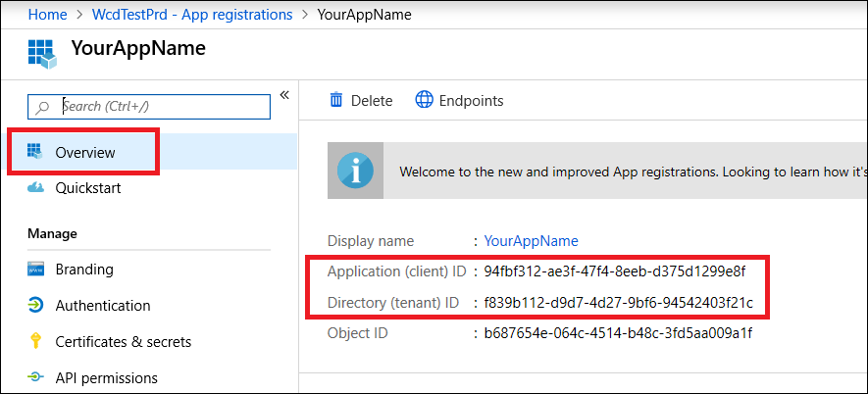Click the API permissions icon

pos(35,377)
